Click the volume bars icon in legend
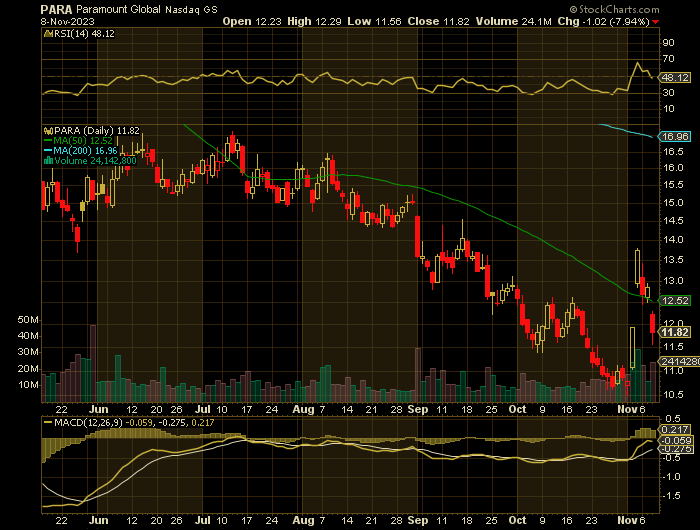This screenshot has height=530, width=700. [x=48, y=161]
